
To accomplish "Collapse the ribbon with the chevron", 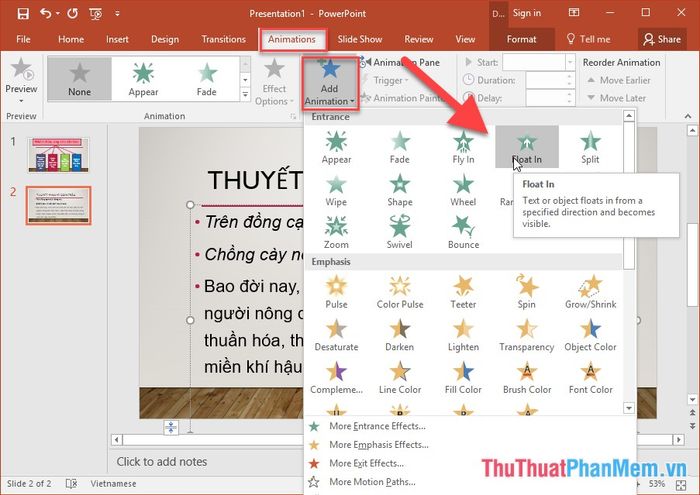I will (688, 116).
